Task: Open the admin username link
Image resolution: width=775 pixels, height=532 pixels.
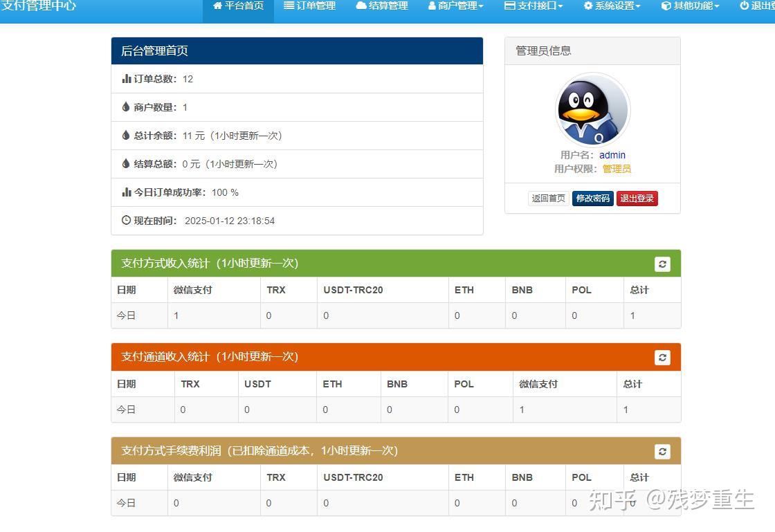Action: click(x=612, y=155)
